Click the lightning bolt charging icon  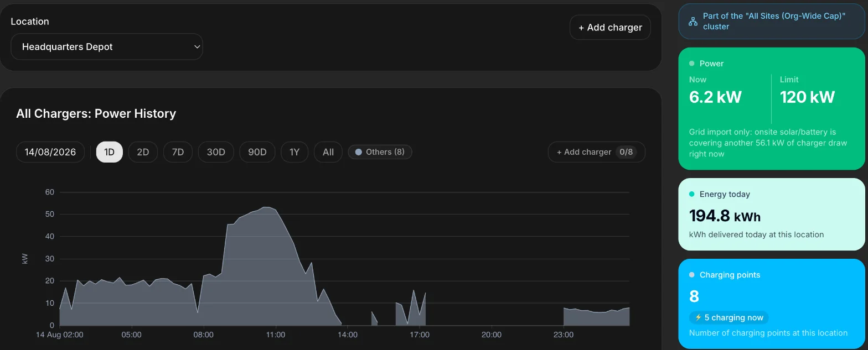coord(699,317)
